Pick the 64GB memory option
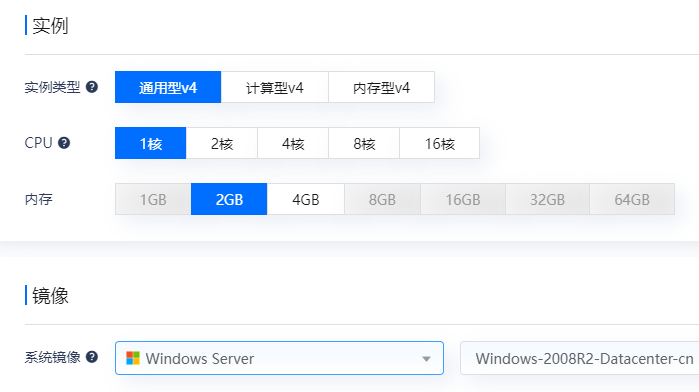Screen dimensions: 699x392 point(632,199)
